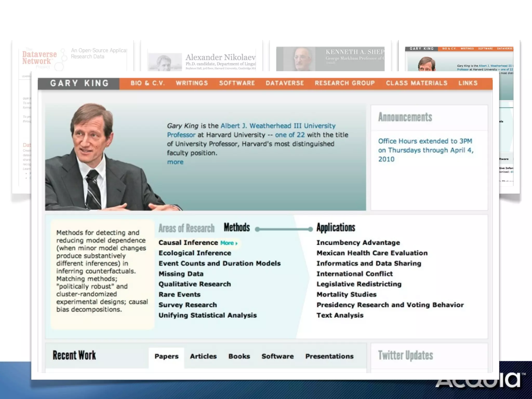This screenshot has width=532, height=399.
Task: Go to the Software navigation section
Action: pos(237,83)
